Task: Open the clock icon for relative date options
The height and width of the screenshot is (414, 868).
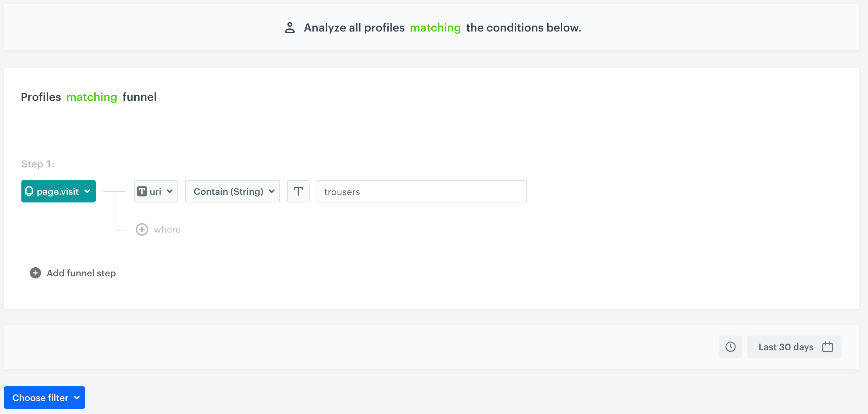Action: pos(731,347)
